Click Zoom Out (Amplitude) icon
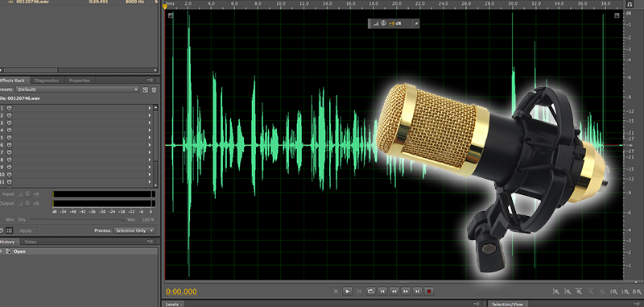This screenshot has height=307, width=644. coord(568,292)
